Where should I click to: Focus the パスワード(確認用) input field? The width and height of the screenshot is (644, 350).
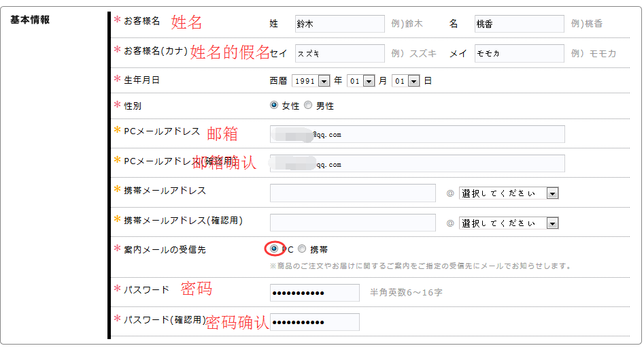314,322
